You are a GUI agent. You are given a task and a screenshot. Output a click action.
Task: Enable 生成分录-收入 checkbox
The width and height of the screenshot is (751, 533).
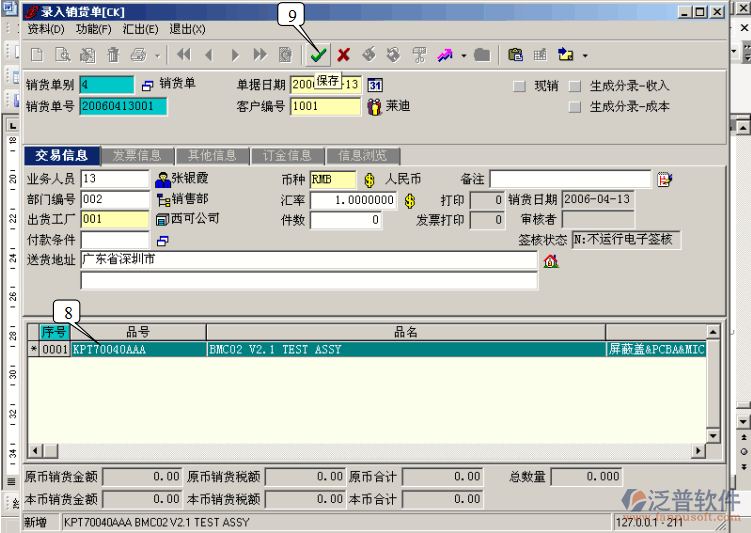(575, 86)
